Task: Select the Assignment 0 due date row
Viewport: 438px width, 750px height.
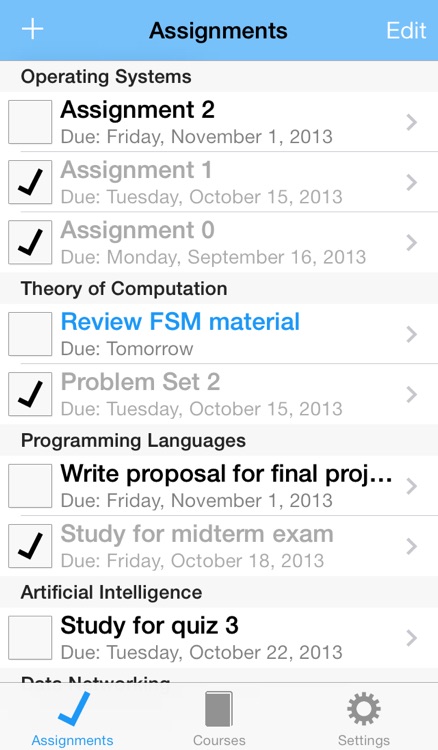Action: [x=213, y=257]
